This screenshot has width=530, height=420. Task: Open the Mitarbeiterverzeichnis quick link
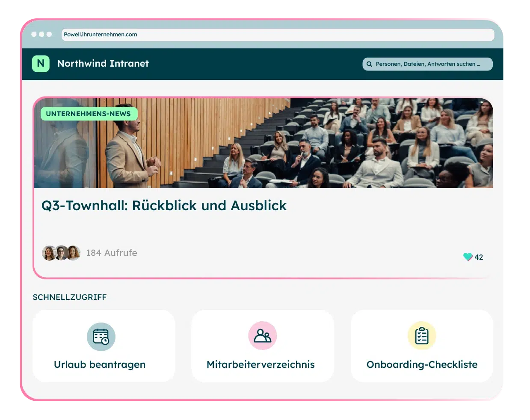263,346
